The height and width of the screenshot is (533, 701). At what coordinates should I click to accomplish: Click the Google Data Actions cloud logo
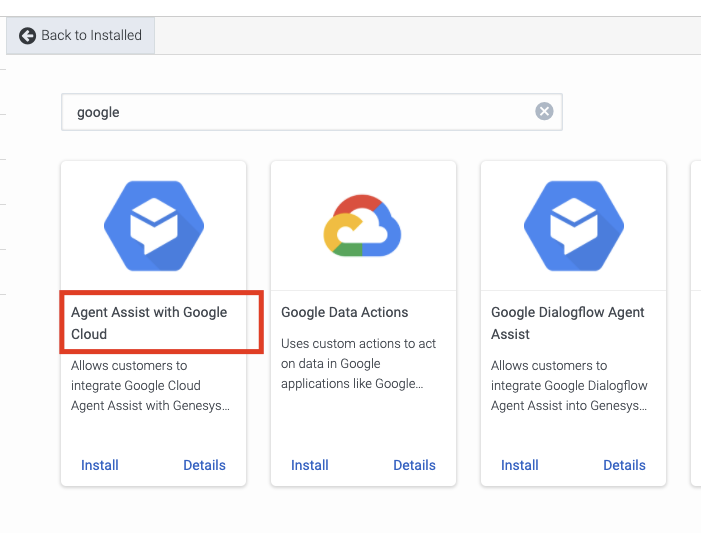click(362, 225)
